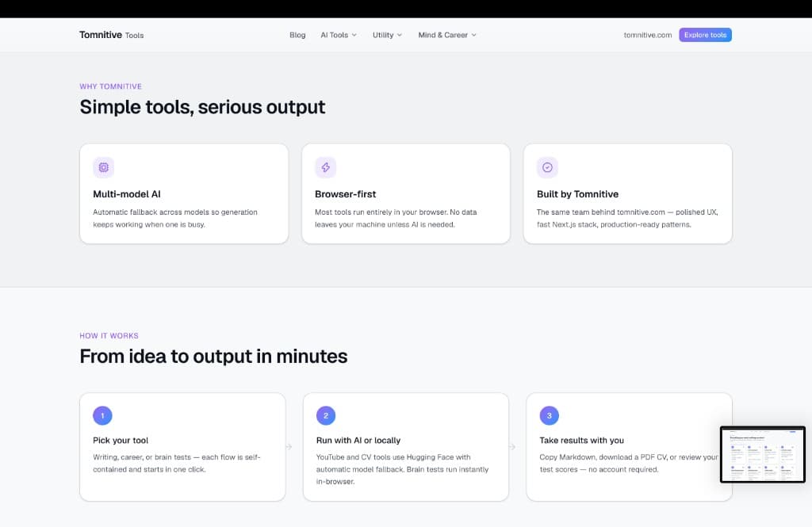Select the Pick your tool heading
Screen dimensions: 812x527
(x=121, y=440)
